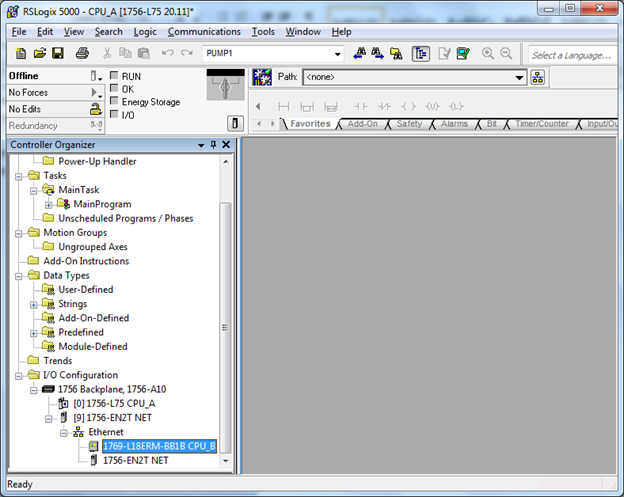Select the 1769-L18ERM-BB1B CPU_B module
The width and height of the screenshot is (624, 497).
[x=159, y=446]
